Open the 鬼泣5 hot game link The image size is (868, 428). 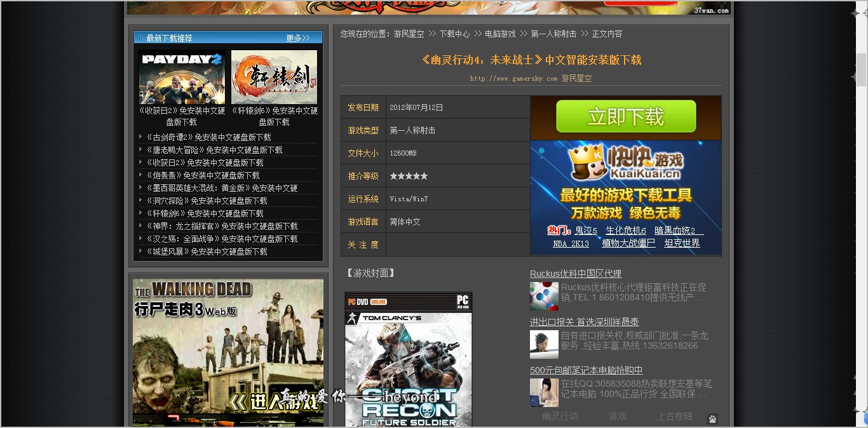[x=587, y=231]
